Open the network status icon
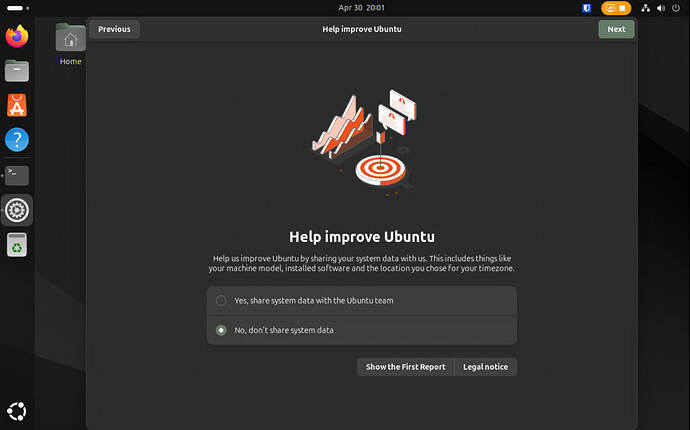The width and height of the screenshot is (690, 430). coord(646,8)
